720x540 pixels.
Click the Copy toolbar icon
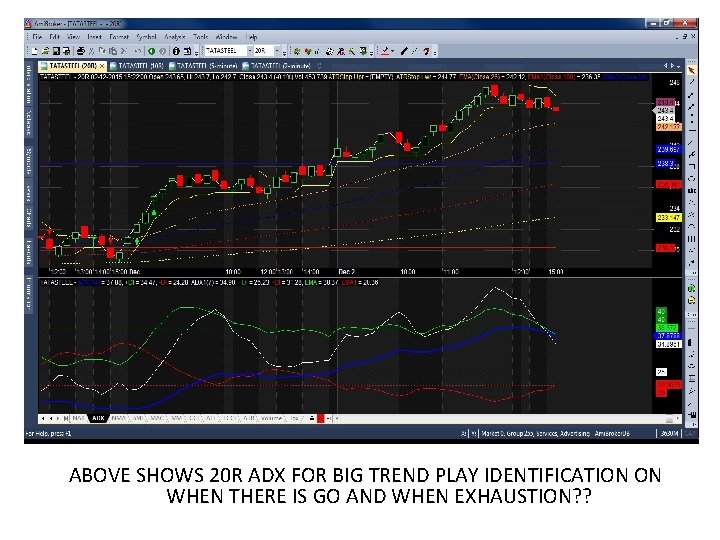coord(101,51)
